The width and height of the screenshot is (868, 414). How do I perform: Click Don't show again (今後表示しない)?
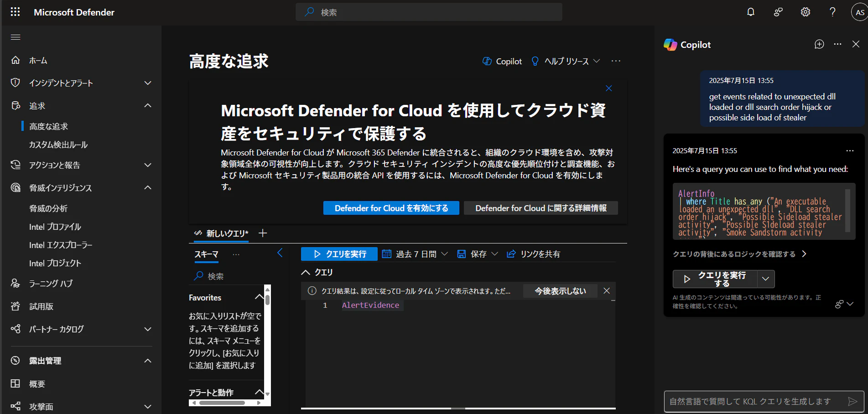[x=560, y=291]
